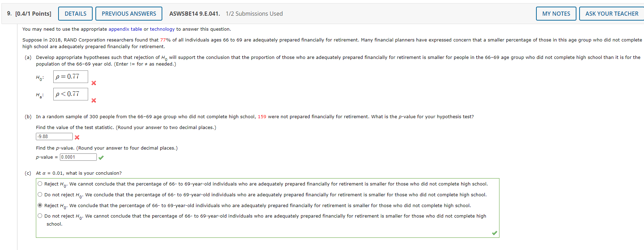Select the last 'Do not reject H₀' answer choice
This screenshot has height=250, width=644.
click(x=40, y=215)
